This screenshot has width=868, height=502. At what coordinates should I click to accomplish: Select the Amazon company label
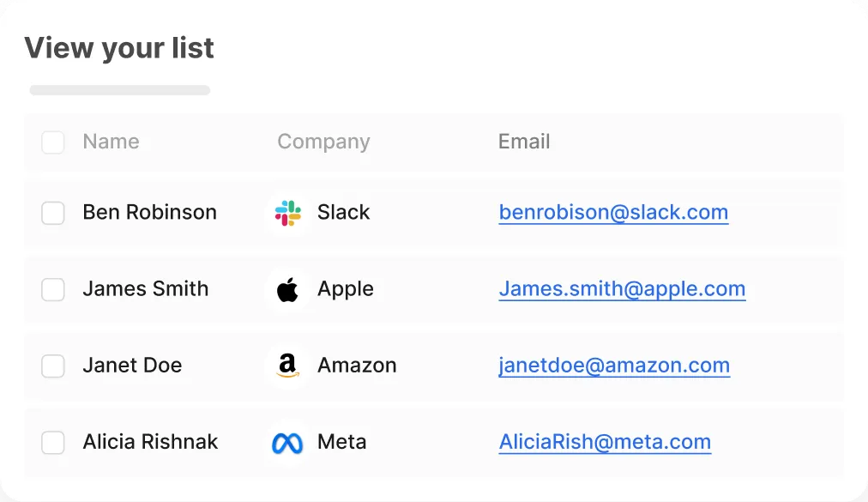pos(357,366)
